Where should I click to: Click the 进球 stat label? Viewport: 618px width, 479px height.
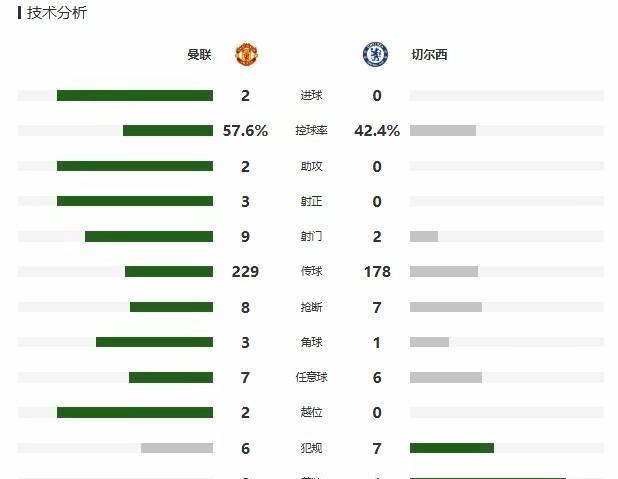[x=311, y=95]
